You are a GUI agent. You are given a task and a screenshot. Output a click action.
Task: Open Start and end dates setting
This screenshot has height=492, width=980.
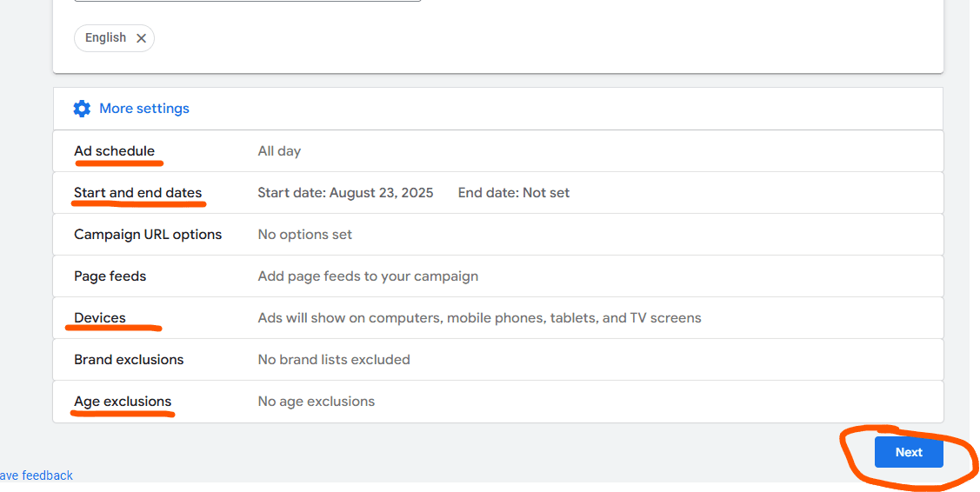coord(137,193)
